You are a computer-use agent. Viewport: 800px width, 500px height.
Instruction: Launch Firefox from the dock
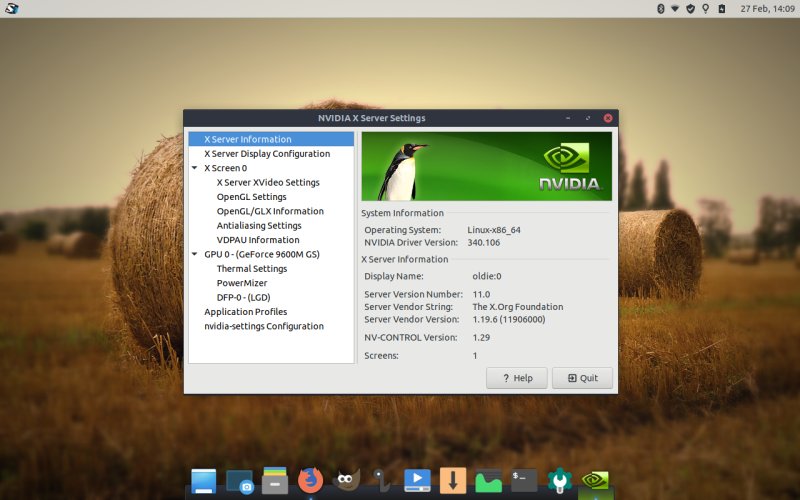tap(310, 481)
